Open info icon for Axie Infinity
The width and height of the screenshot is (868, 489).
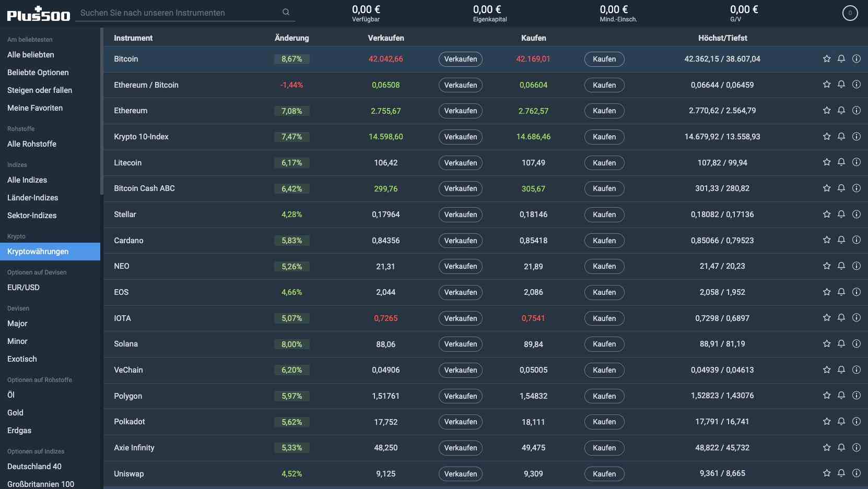857,448
